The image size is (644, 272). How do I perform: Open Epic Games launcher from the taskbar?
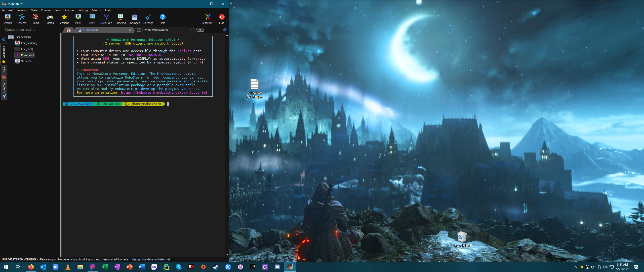pyautogui.click(x=253, y=267)
